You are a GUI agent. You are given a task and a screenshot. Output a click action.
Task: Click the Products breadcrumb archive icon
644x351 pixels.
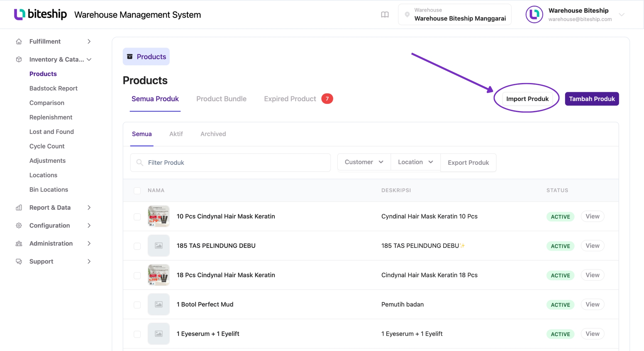(130, 57)
